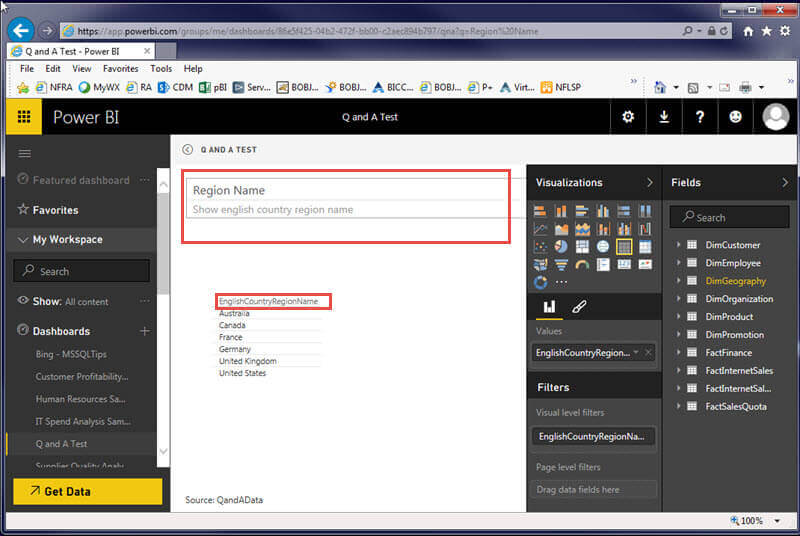800x536 pixels.
Task: Open the Power BI app launcher grid
Action: tap(24, 117)
